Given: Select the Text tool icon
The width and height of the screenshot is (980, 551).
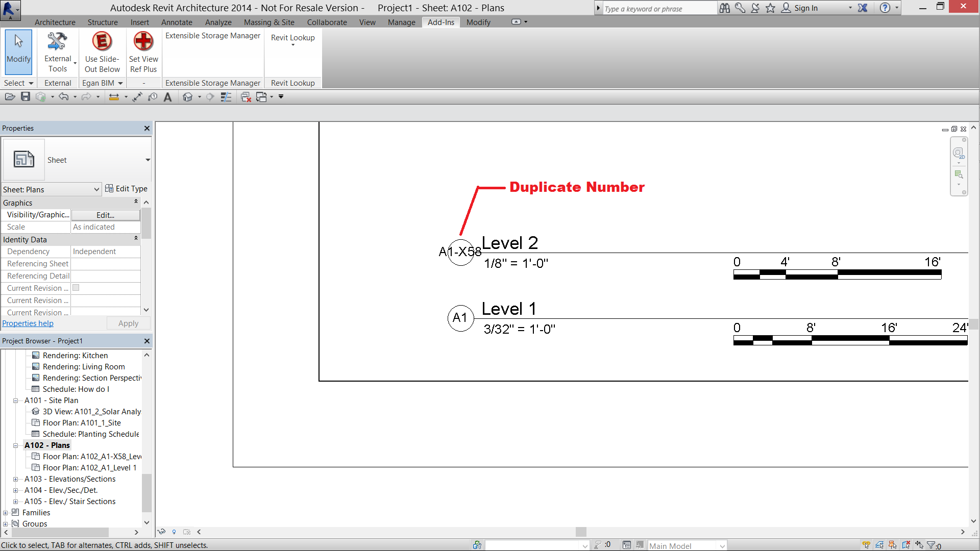Looking at the screenshot, I should (x=167, y=97).
